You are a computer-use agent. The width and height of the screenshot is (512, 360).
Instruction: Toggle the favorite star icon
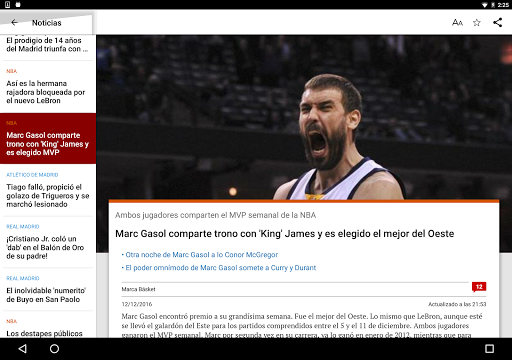pyautogui.click(x=477, y=23)
